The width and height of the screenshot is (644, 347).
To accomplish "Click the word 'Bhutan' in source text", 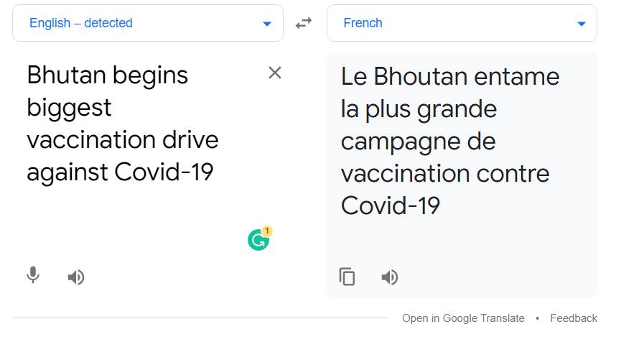I will point(67,75).
